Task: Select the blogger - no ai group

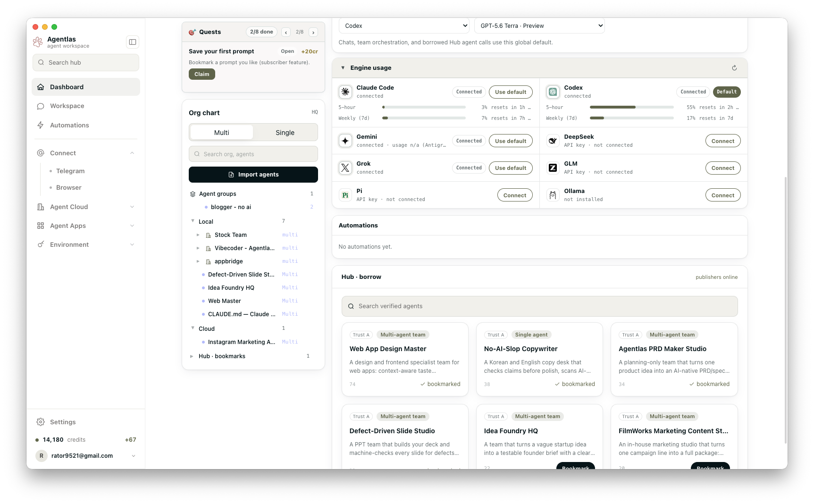Action: click(253, 207)
